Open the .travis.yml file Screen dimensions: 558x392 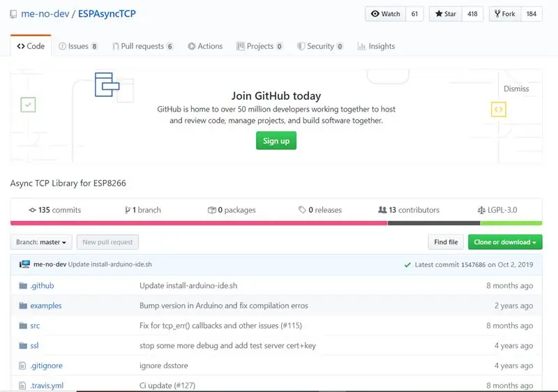47,386
